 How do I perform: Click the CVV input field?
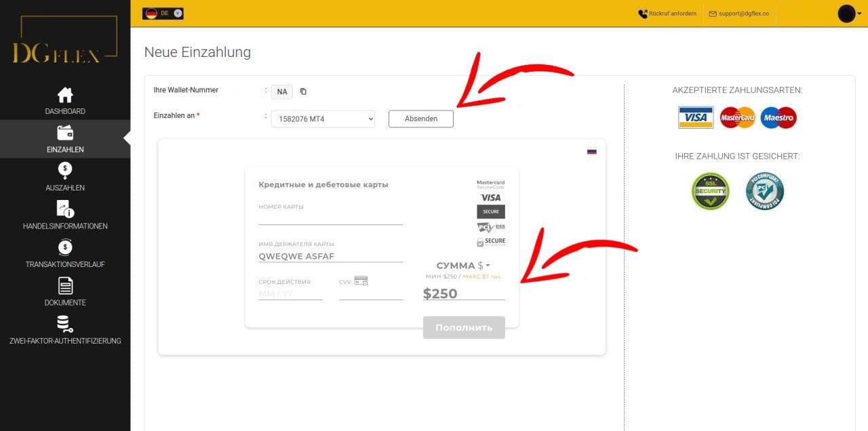(371, 294)
